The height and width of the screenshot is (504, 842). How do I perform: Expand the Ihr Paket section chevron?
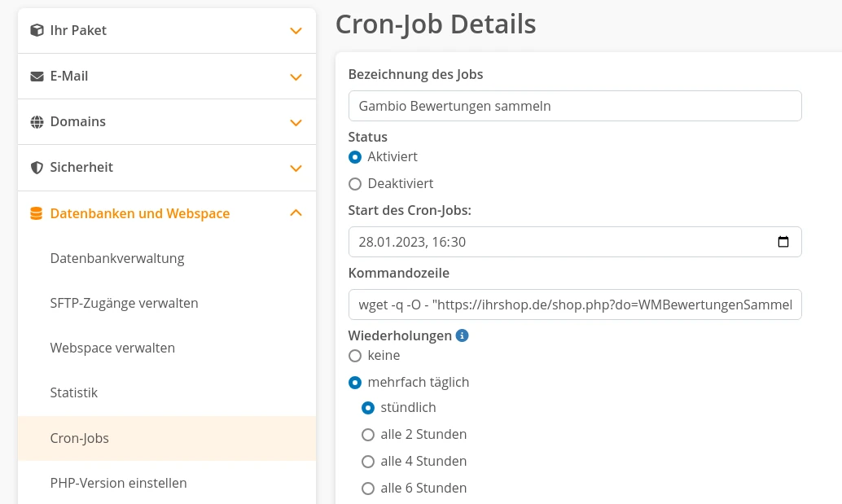296,31
